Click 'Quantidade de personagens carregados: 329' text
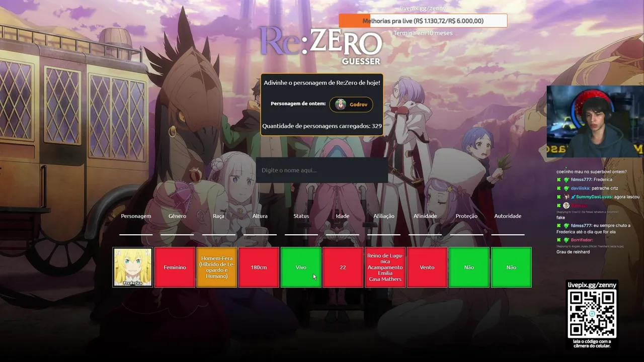This screenshot has height=362, width=644. (x=322, y=126)
